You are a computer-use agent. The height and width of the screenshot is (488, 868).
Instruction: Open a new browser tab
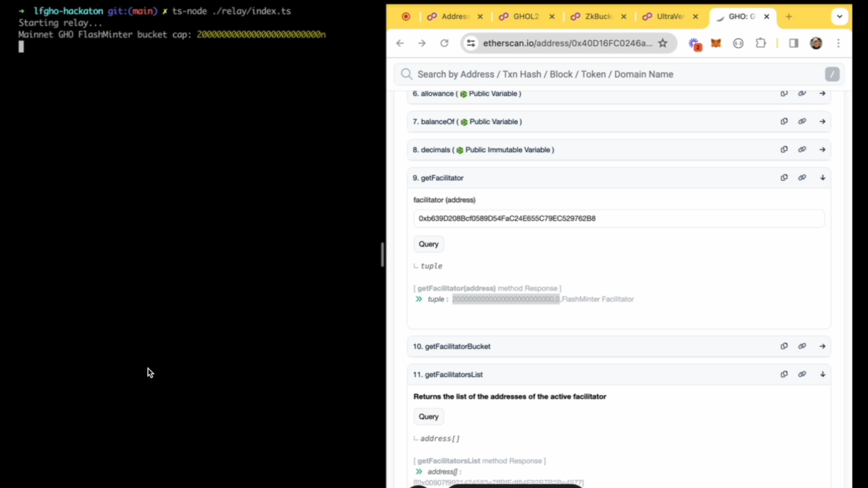click(789, 17)
